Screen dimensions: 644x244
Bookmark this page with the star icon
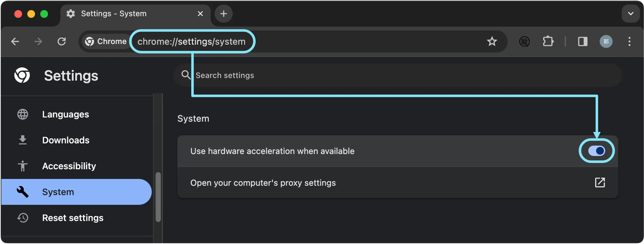(x=492, y=41)
